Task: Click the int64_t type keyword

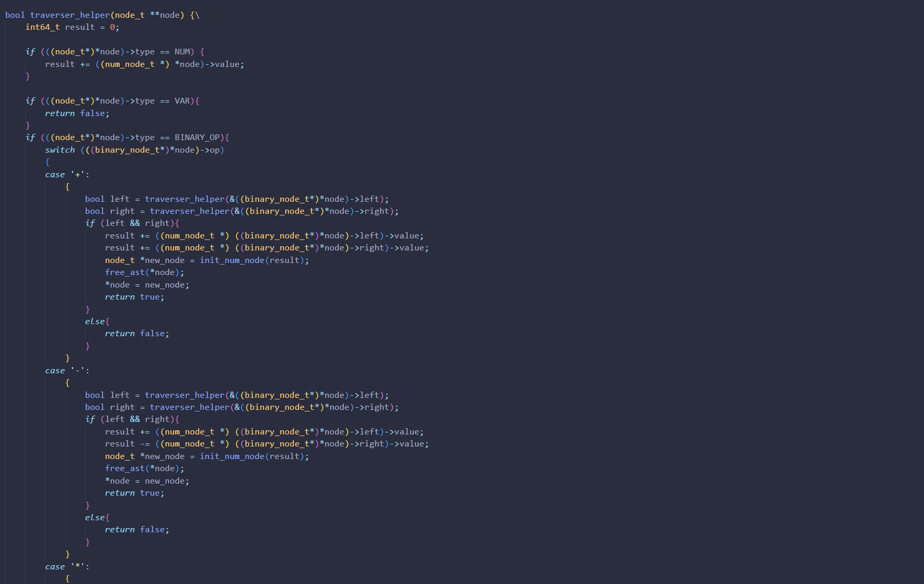Action: click(x=42, y=27)
